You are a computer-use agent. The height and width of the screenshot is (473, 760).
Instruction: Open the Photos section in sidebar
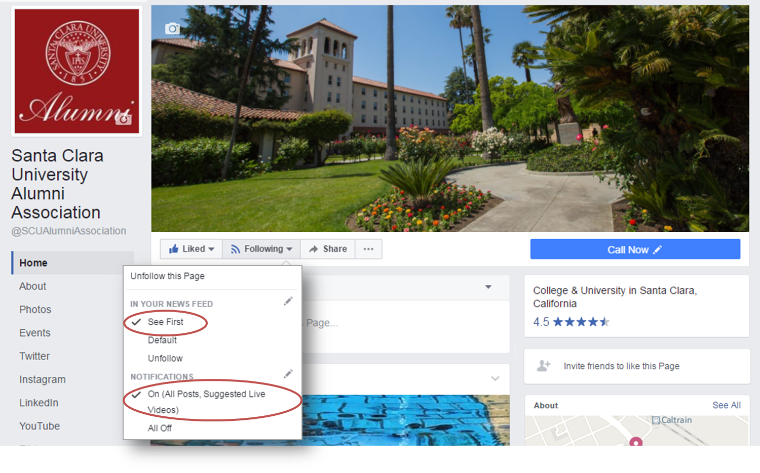35,310
